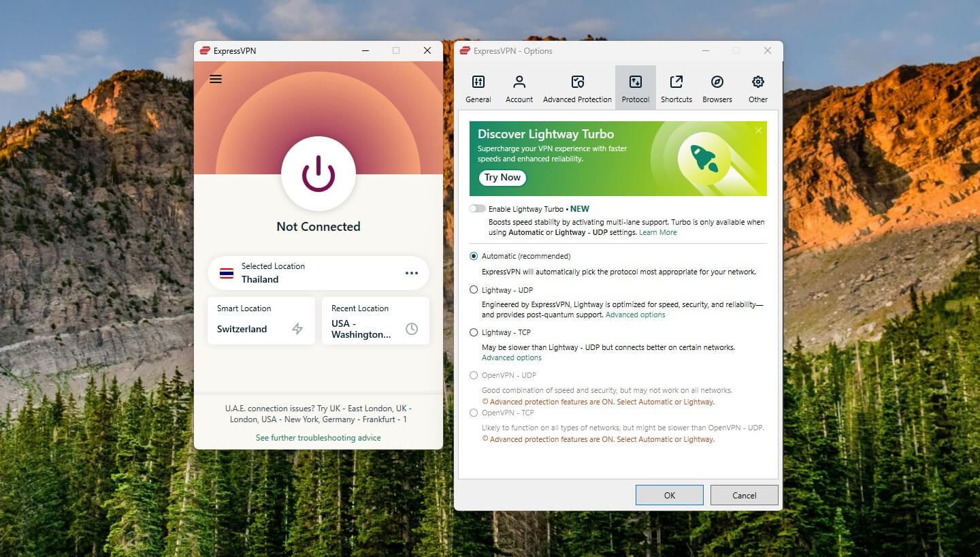Open the Account tab
Image resolution: width=980 pixels, height=557 pixels.
[519, 89]
